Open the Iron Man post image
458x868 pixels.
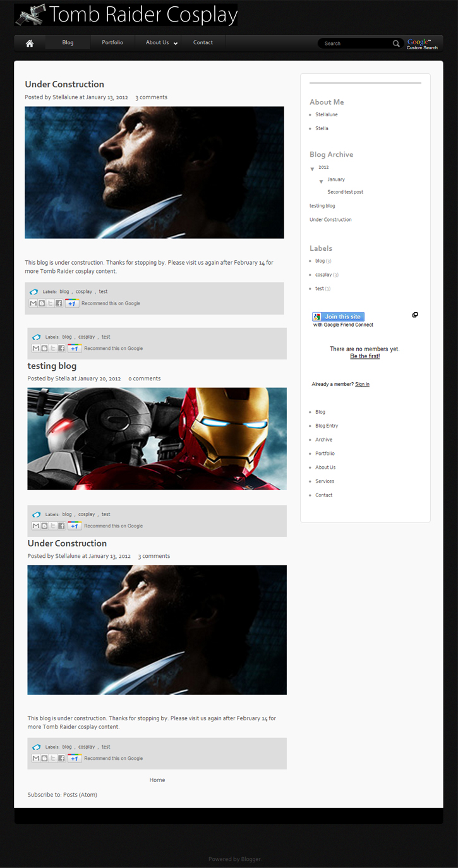coord(157,438)
